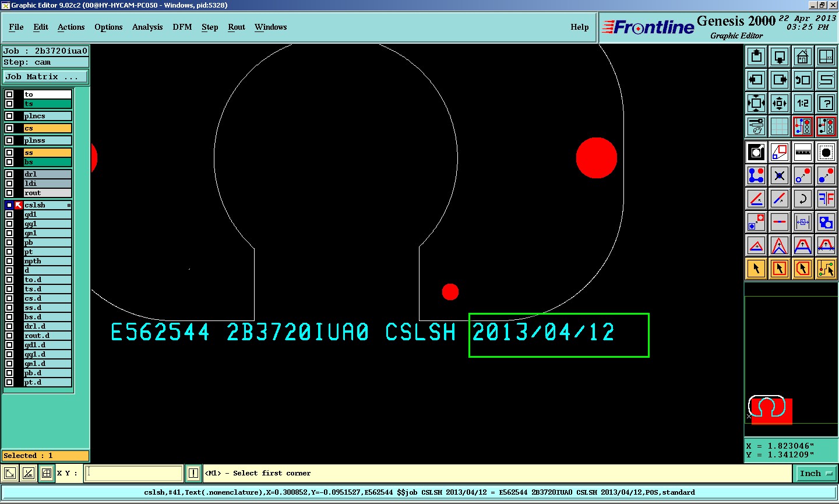The height and width of the screenshot is (504, 839).
Task: Click the bs layer green name bar
Action: tap(47, 162)
